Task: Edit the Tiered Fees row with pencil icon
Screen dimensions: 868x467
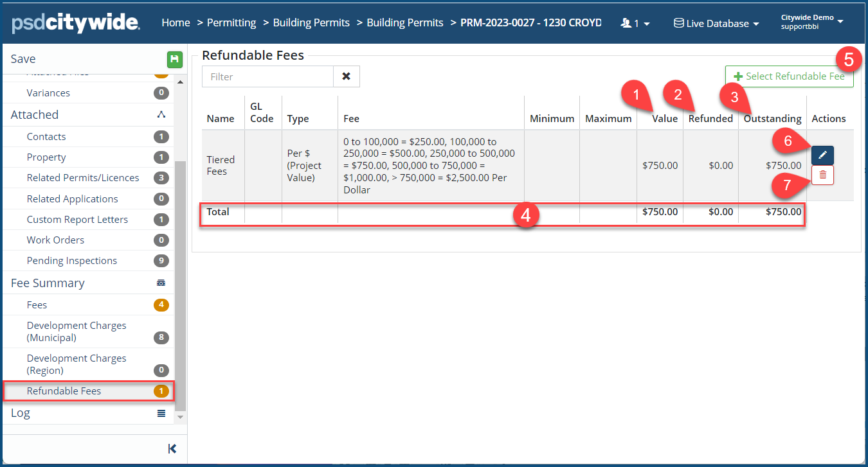Action: tap(822, 155)
